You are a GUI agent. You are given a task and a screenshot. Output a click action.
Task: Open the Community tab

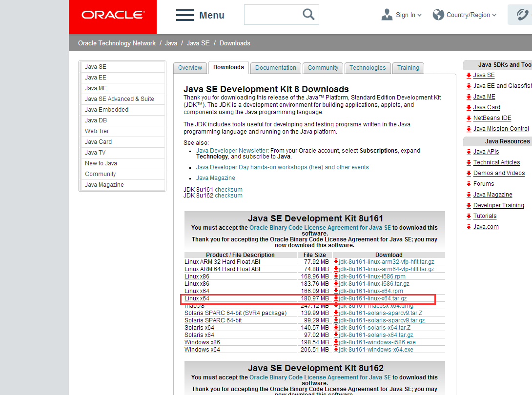point(323,68)
